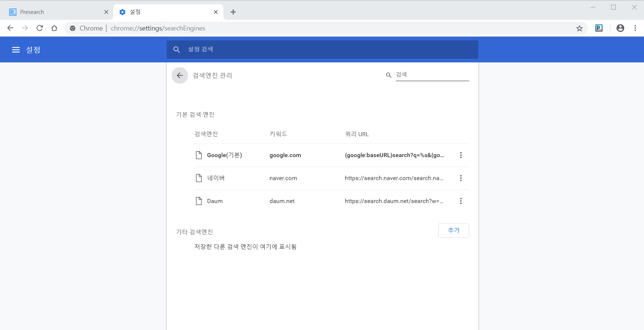Maximize the Chrome window
Viewport: 644px width, 330px height.
[x=613, y=7]
